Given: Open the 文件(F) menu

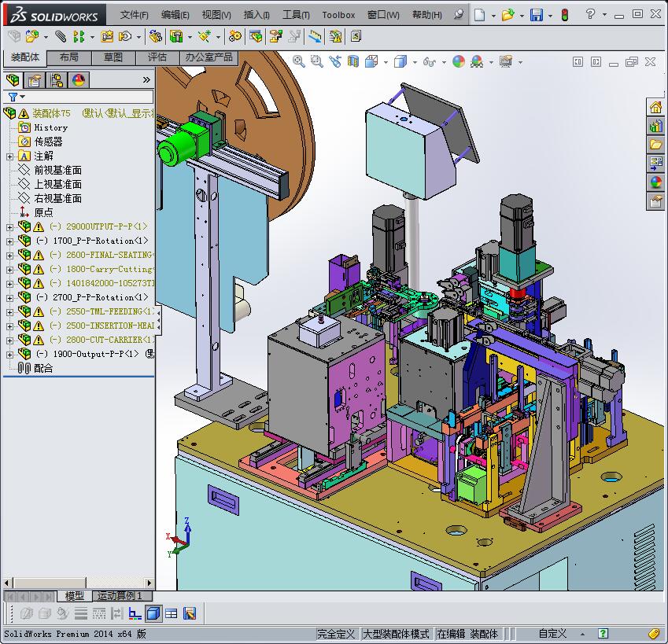Looking at the screenshot, I should tap(134, 15).
